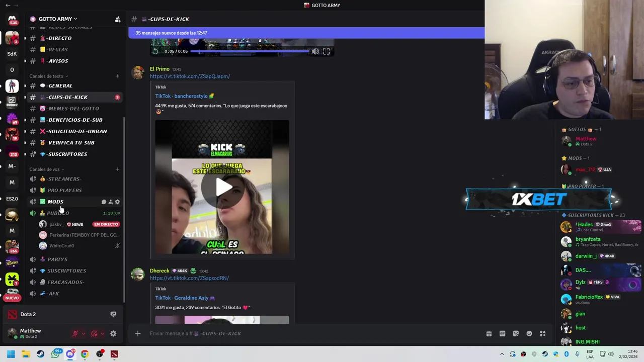The image size is (644, 362).
Task: Click the new messages banner since 12:47
Action: pos(306,33)
